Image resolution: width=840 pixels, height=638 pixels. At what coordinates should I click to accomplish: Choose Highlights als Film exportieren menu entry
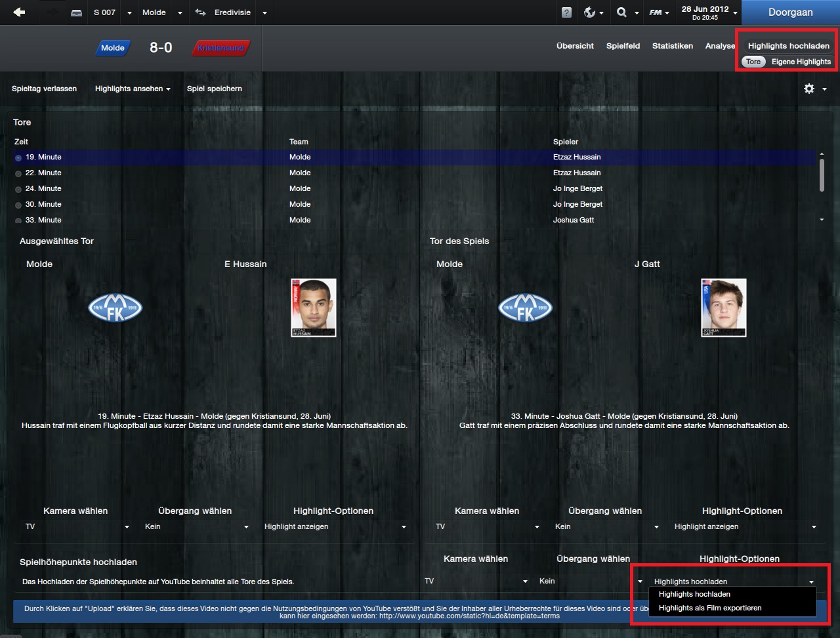pyautogui.click(x=710, y=608)
